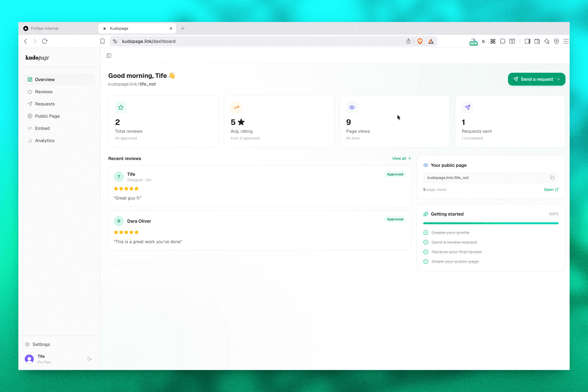Click the Page views eye icon
Viewport: 588px width, 392px height.
[352, 107]
